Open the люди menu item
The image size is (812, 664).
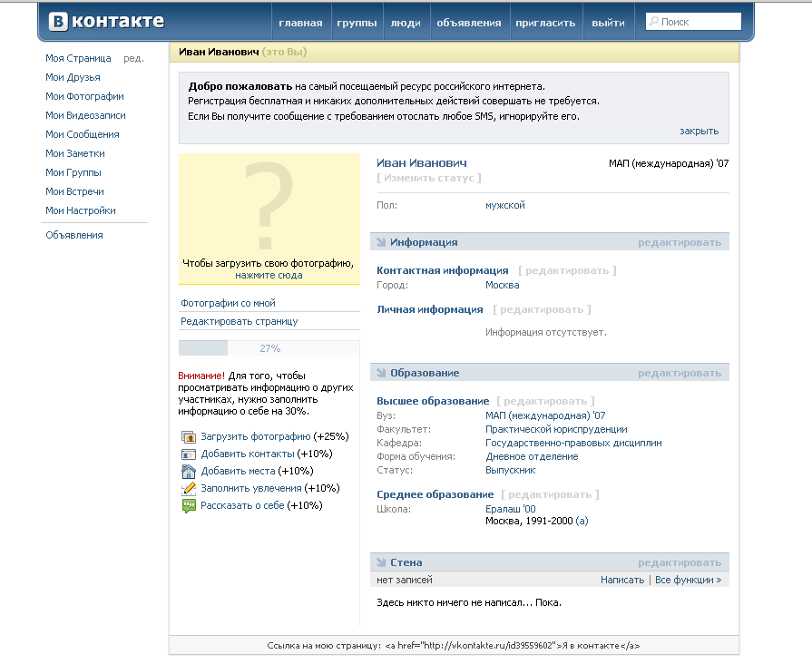point(406,23)
